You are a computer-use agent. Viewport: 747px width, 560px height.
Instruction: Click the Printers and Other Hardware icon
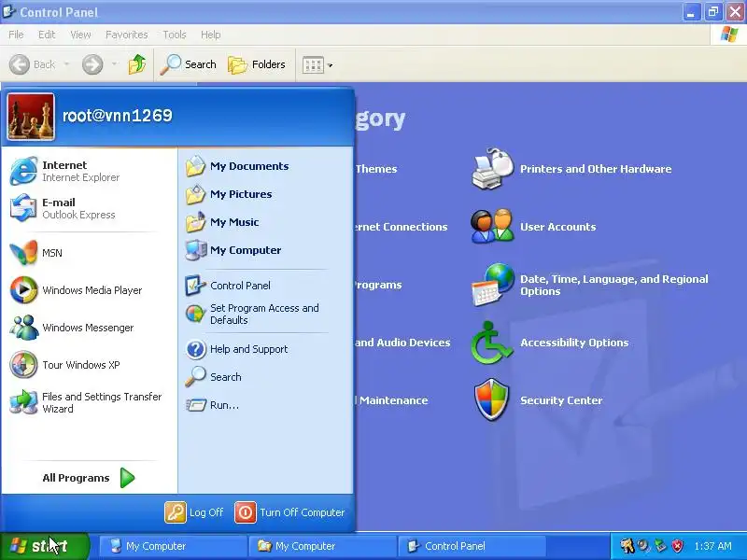(x=493, y=169)
